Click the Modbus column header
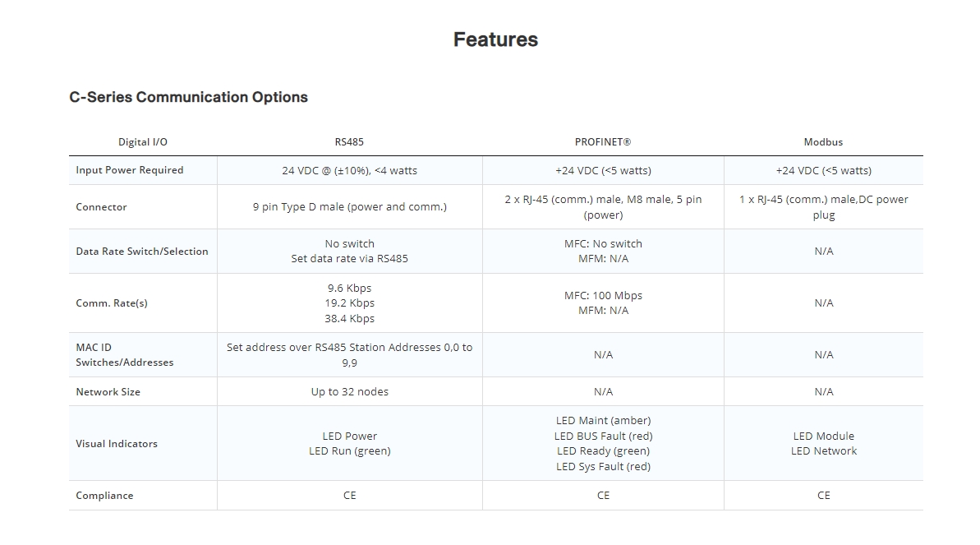Image resolution: width=980 pixels, height=545 pixels. click(x=823, y=142)
